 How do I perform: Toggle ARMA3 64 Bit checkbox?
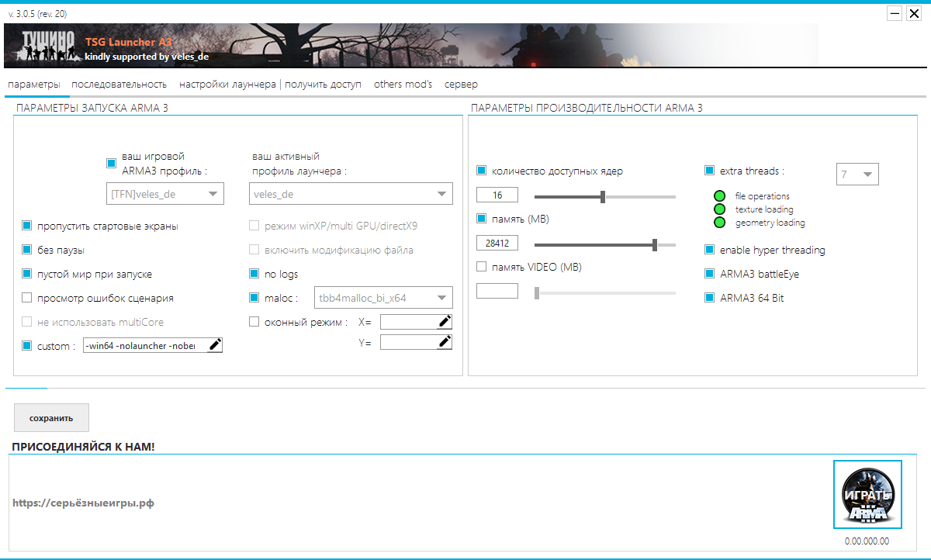[x=709, y=297]
